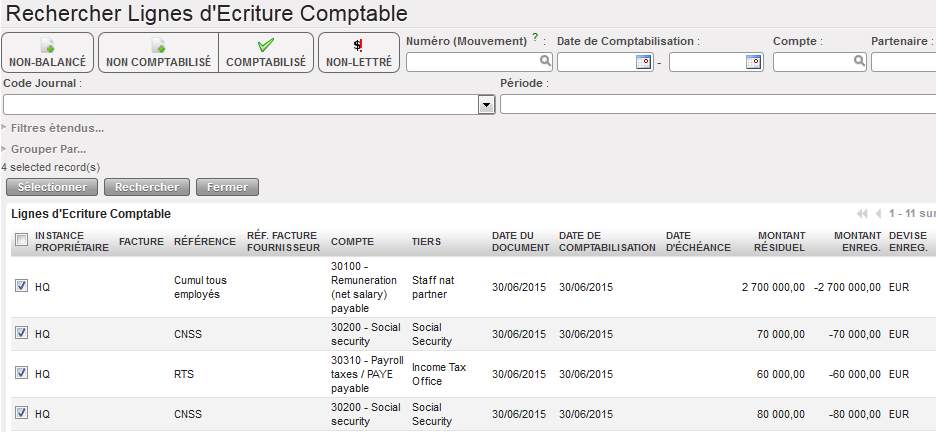Sort by Montant Résiduel column header
The height and width of the screenshot is (432, 936).
click(x=781, y=241)
